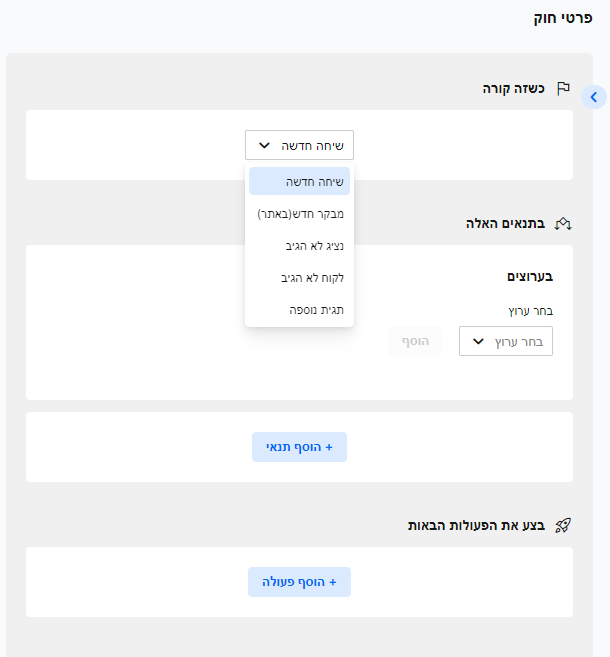
Task: Click the conditions icon beside בתנאים האלה
Action: click(x=563, y=223)
